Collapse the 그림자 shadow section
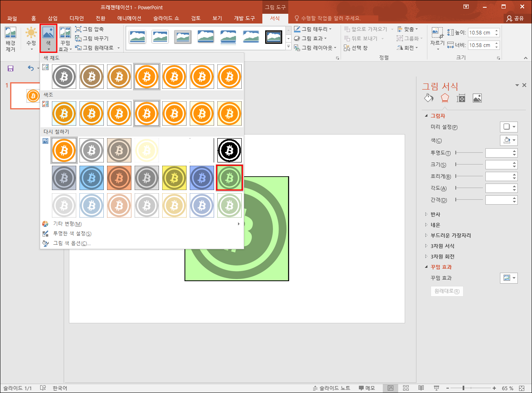This screenshot has width=532, height=393. 426,116
